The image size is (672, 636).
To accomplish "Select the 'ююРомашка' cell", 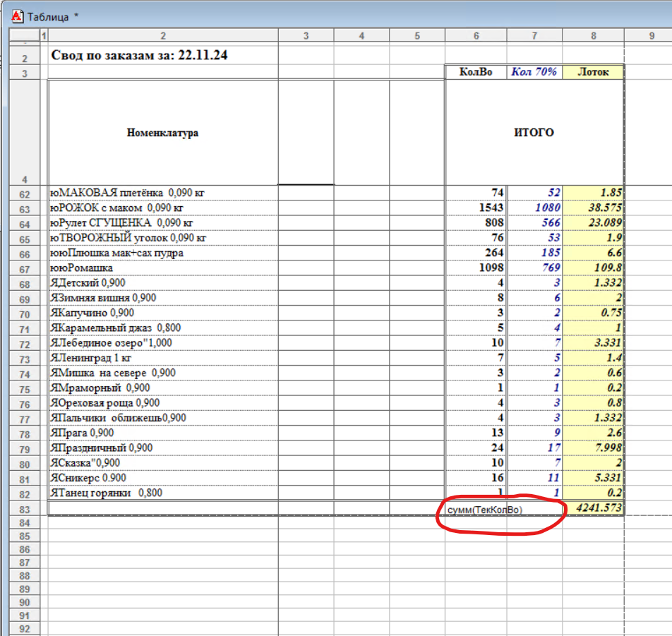I will tap(163, 268).
